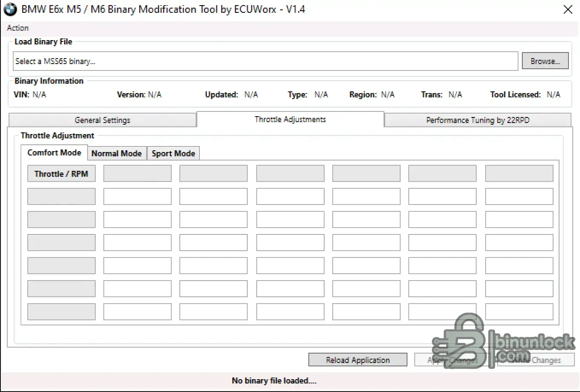
Task: Click the MSS65 binary file path field
Action: (x=266, y=61)
